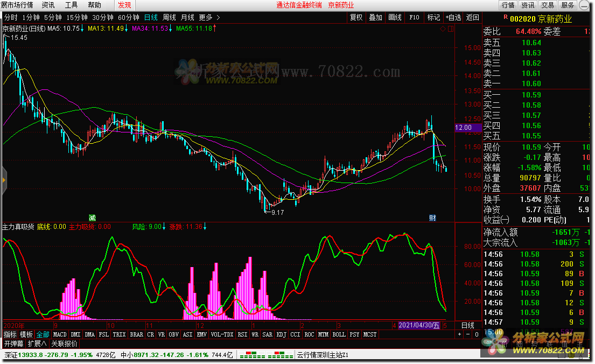
Task: Click the 叠加 overlay button
Action: [x=376, y=17]
